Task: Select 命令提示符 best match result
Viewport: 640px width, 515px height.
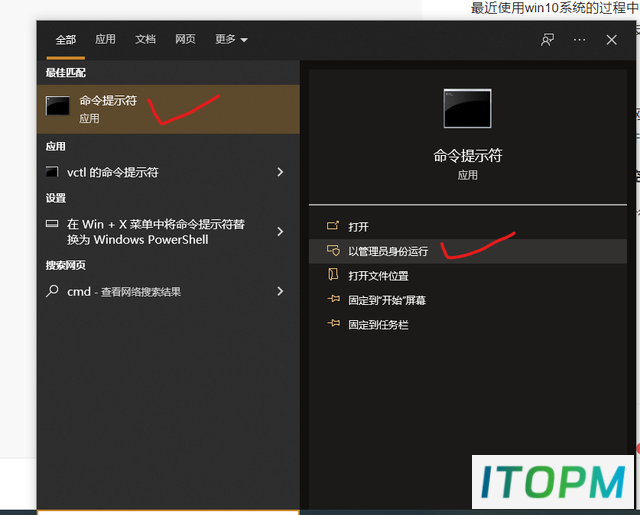Action: 168,109
